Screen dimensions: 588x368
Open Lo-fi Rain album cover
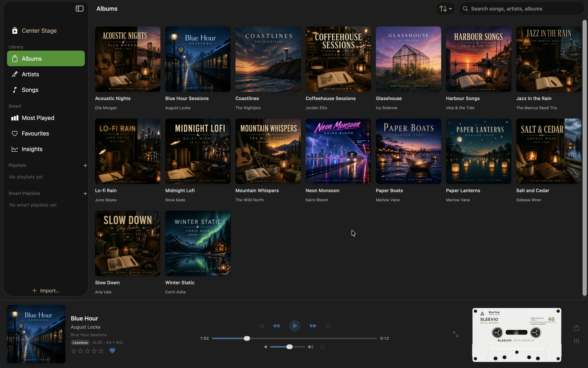click(128, 151)
